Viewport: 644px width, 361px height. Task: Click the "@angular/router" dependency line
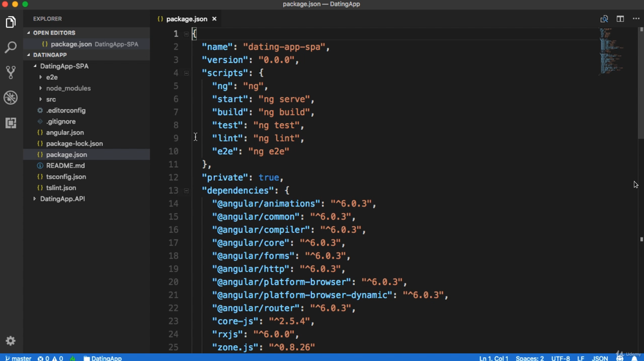(284, 308)
